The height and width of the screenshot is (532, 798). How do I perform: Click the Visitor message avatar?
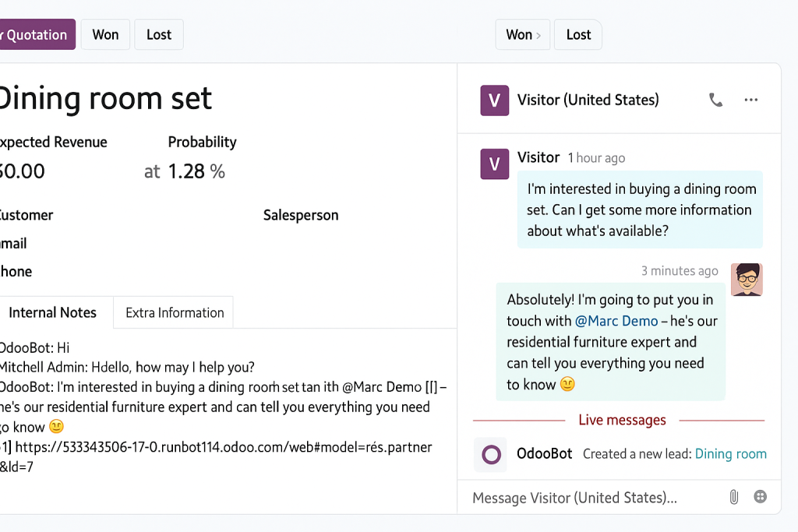(494, 164)
